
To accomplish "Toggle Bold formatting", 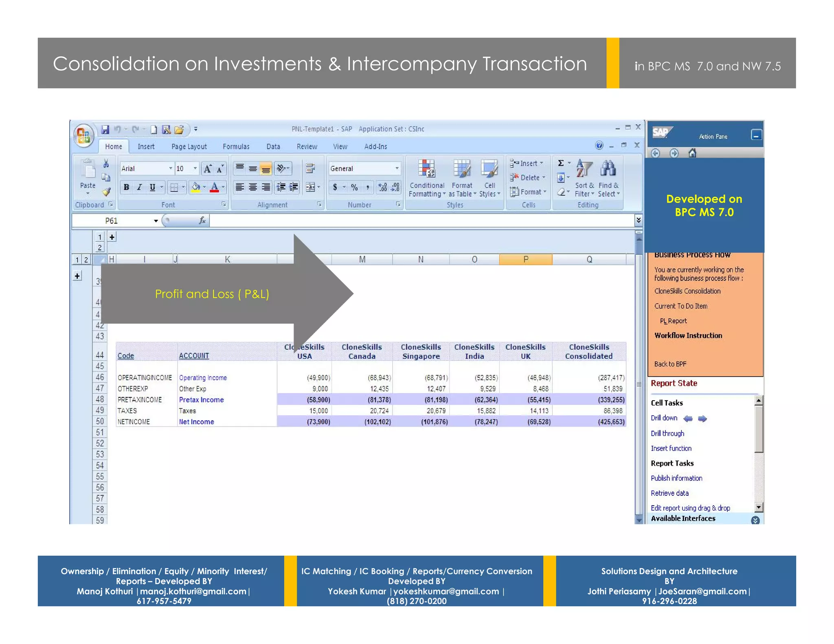I will click(x=126, y=187).
